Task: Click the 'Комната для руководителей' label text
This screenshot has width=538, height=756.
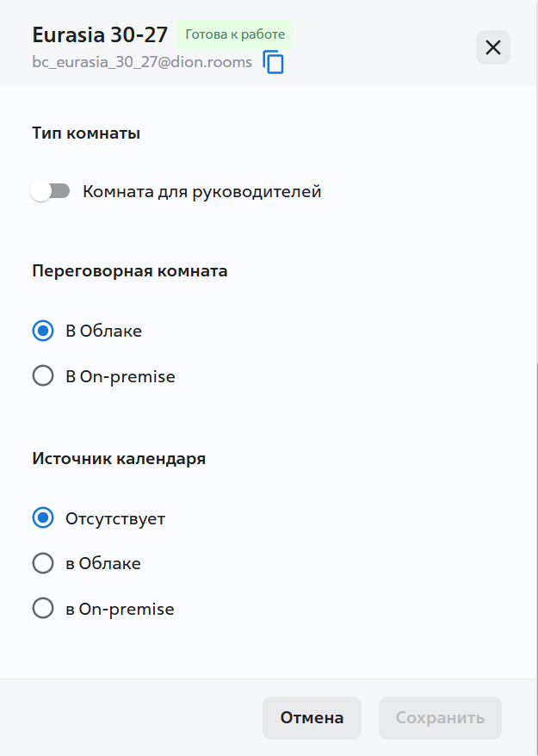Action: click(x=202, y=191)
